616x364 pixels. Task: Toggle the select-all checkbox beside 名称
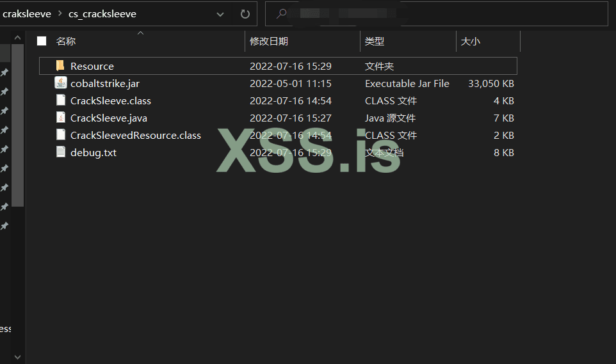click(x=42, y=41)
